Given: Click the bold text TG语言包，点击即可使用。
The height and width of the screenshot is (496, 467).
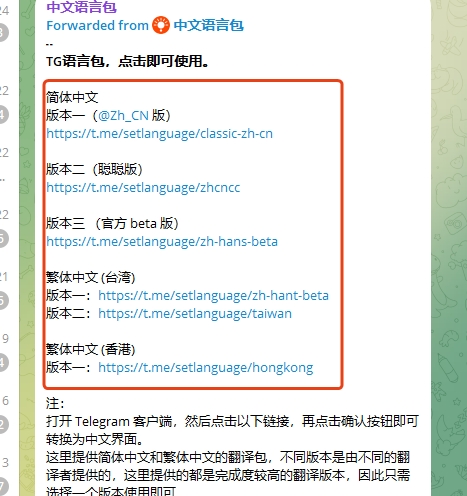Looking at the screenshot, I should [x=127, y=61].
